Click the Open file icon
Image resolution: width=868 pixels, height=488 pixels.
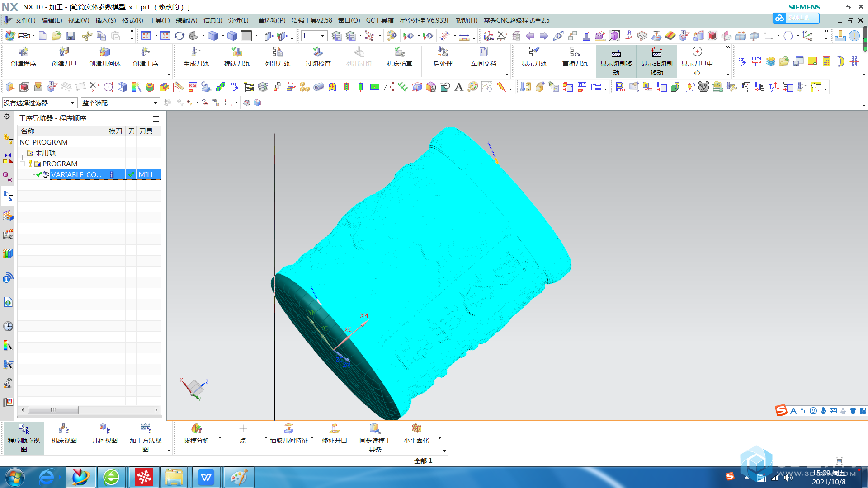(x=56, y=36)
